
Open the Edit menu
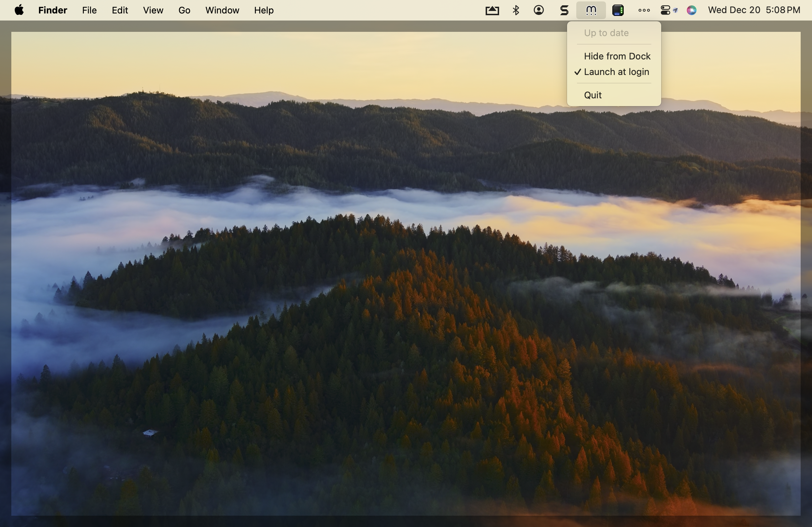pyautogui.click(x=120, y=10)
